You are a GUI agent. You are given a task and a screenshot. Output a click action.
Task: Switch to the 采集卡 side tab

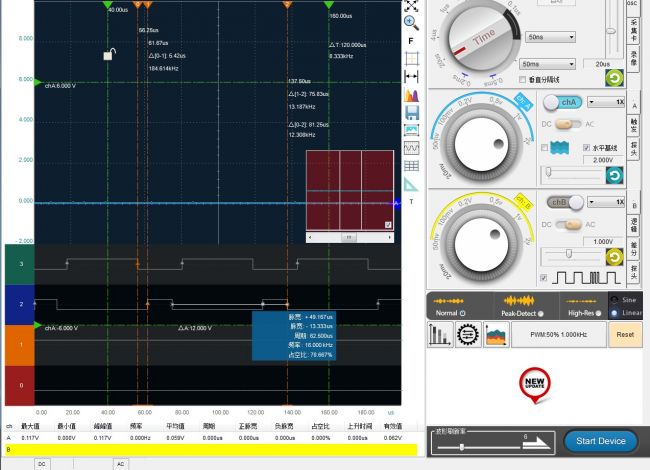[633, 31]
